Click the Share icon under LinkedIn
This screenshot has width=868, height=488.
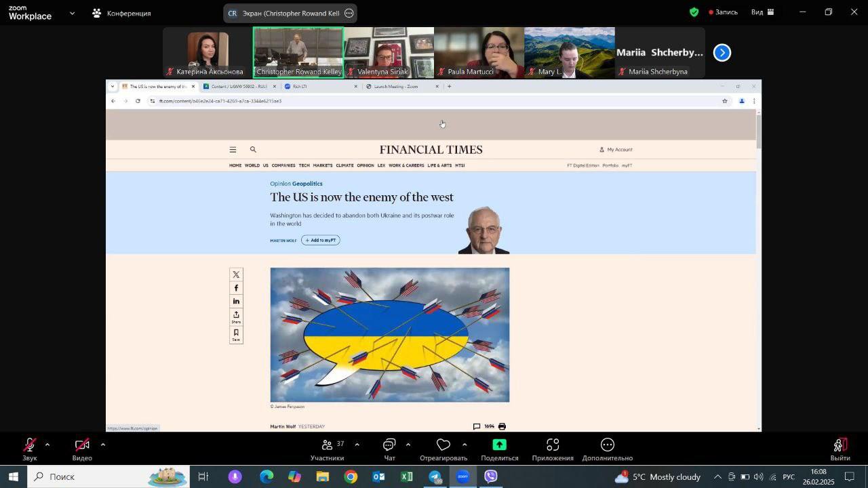click(x=236, y=317)
